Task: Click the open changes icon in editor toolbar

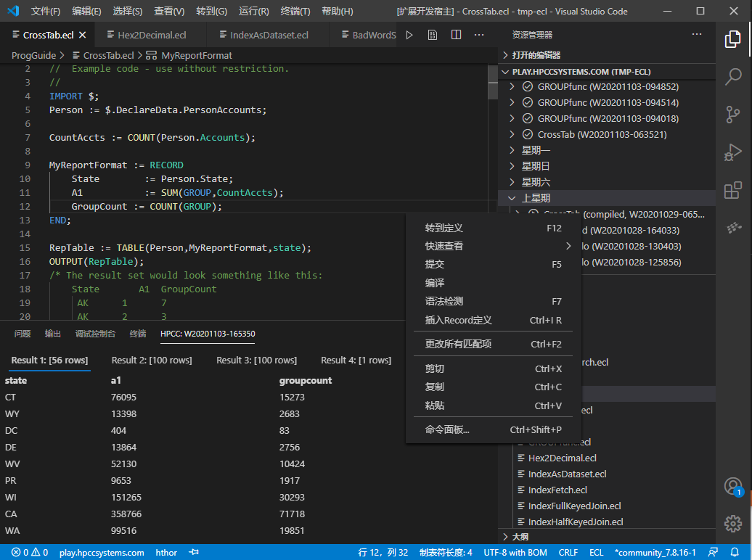Action: (x=433, y=35)
